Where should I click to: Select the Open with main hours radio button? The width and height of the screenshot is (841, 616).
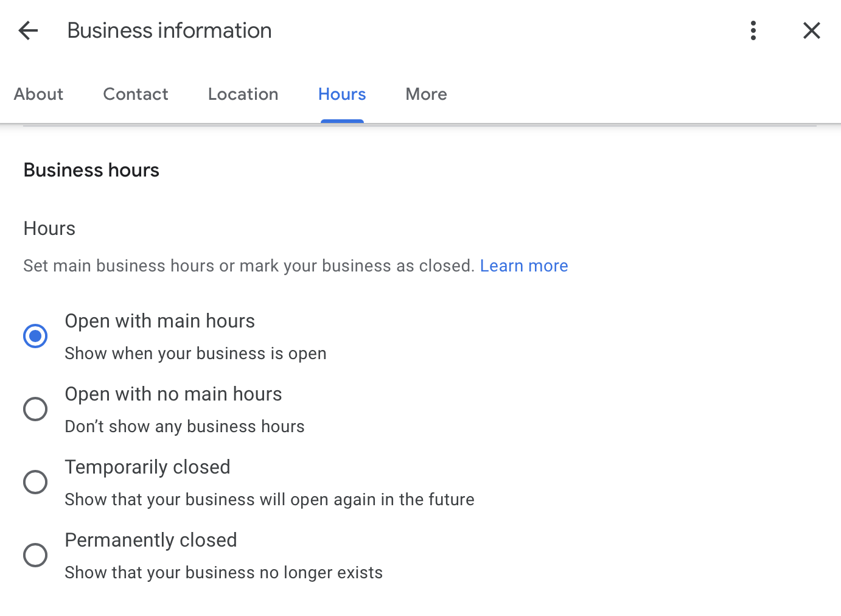(x=35, y=336)
